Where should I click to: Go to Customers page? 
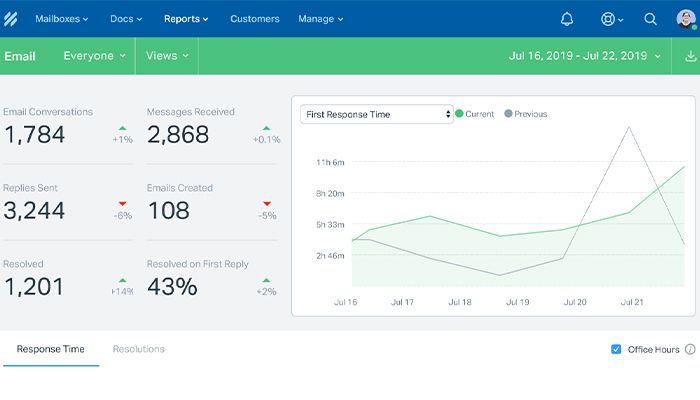[255, 19]
